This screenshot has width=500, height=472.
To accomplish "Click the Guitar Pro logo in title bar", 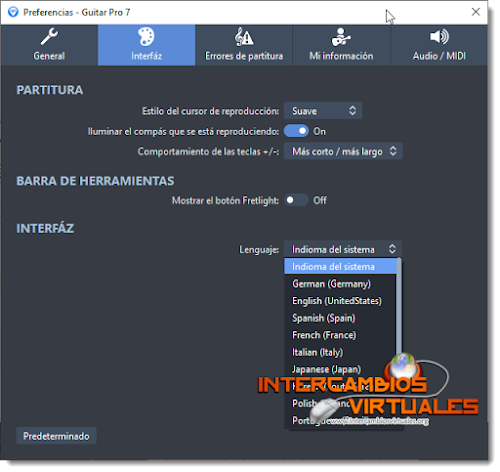I will click(13, 12).
